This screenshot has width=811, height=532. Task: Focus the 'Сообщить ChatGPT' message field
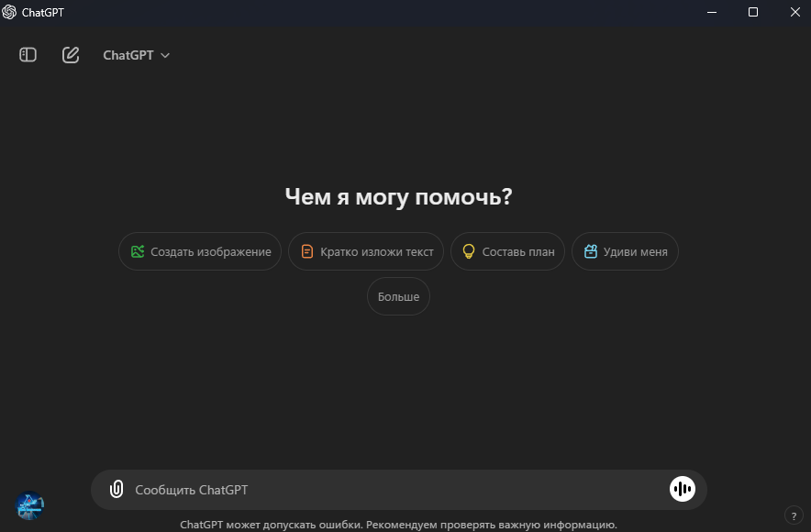tap(398, 490)
